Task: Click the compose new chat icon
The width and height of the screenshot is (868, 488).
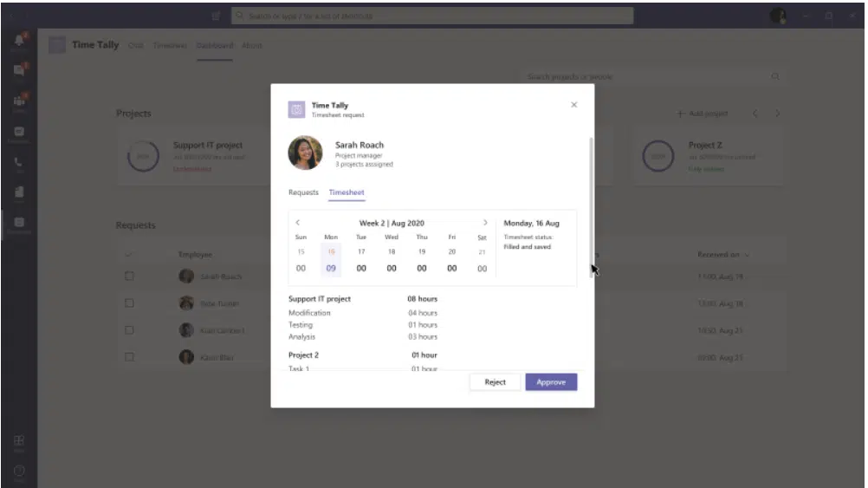Action: (x=216, y=16)
